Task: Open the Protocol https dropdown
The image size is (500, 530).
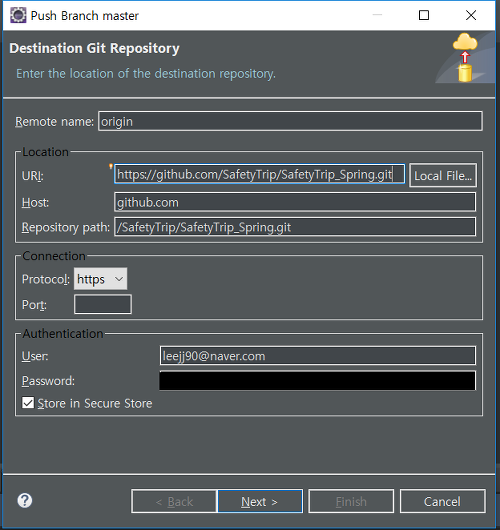Action: coord(100,279)
